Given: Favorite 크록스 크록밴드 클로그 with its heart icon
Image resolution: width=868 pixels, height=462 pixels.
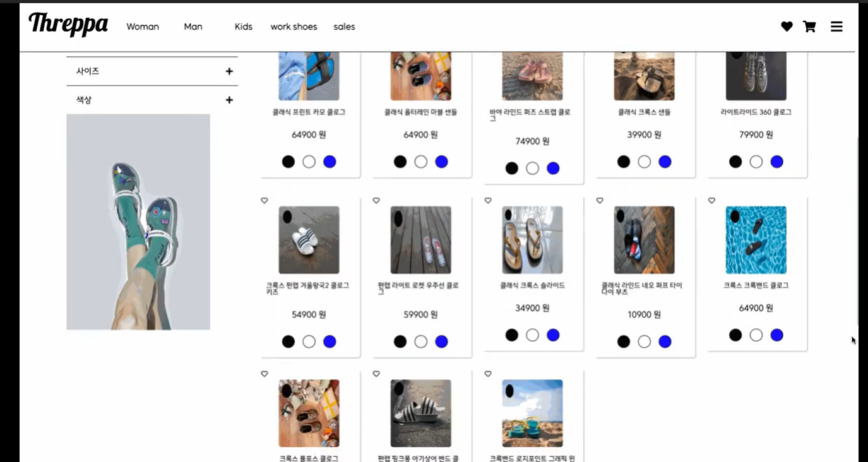Looking at the screenshot, I should click(x=711, y=201).
